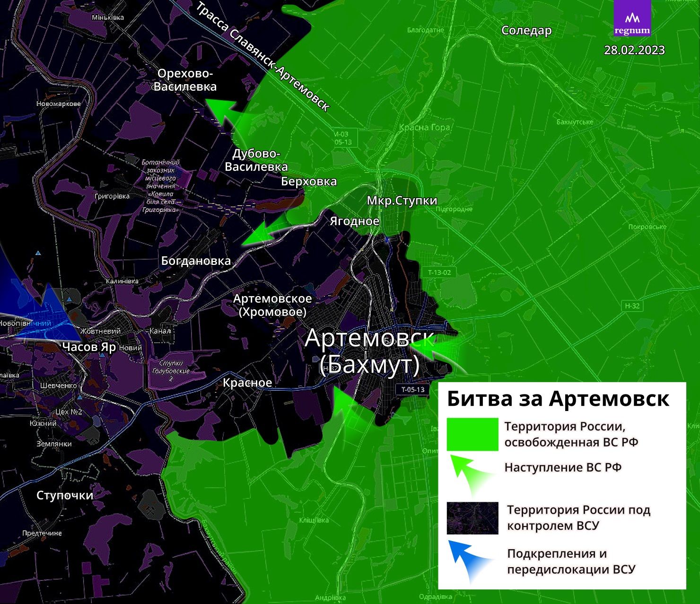
Task: Click the legend title Битва за Артемовск
Action: (x=558, y=399)
